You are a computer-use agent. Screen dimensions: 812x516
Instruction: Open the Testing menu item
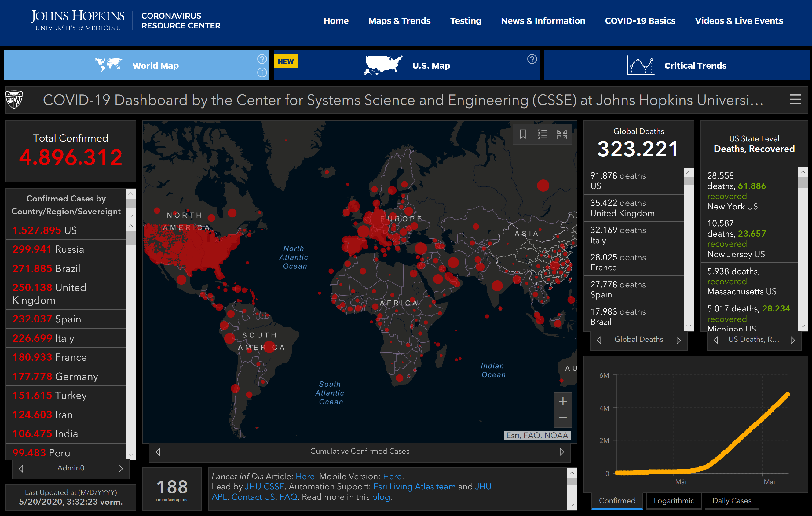point(466,21)
